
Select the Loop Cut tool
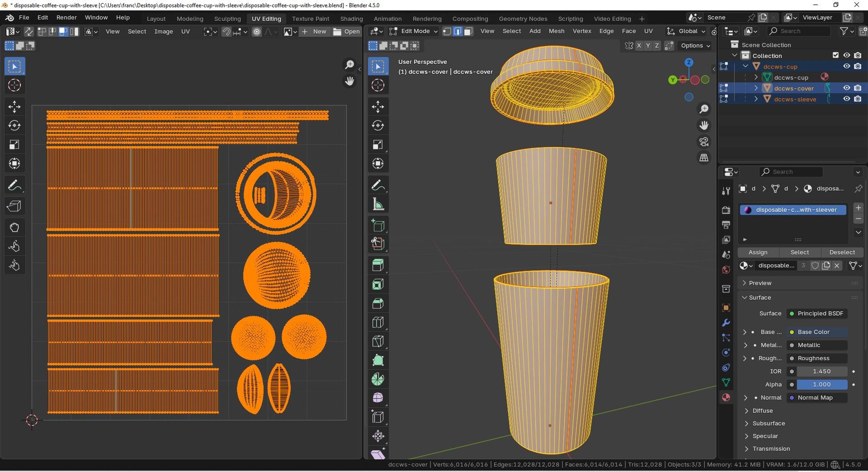tap(378, 322)
